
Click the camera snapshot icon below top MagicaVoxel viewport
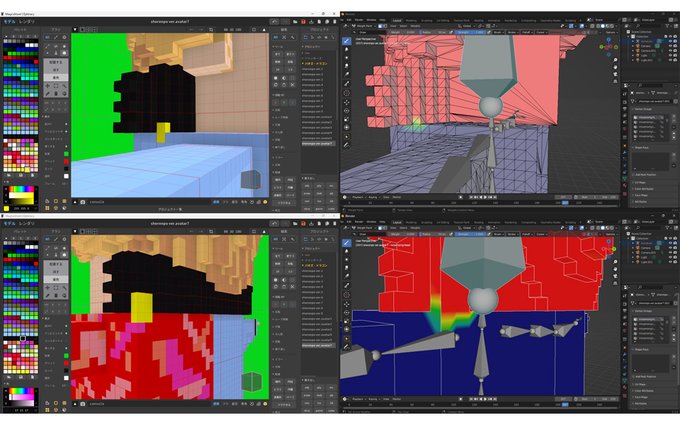(82, 202)
